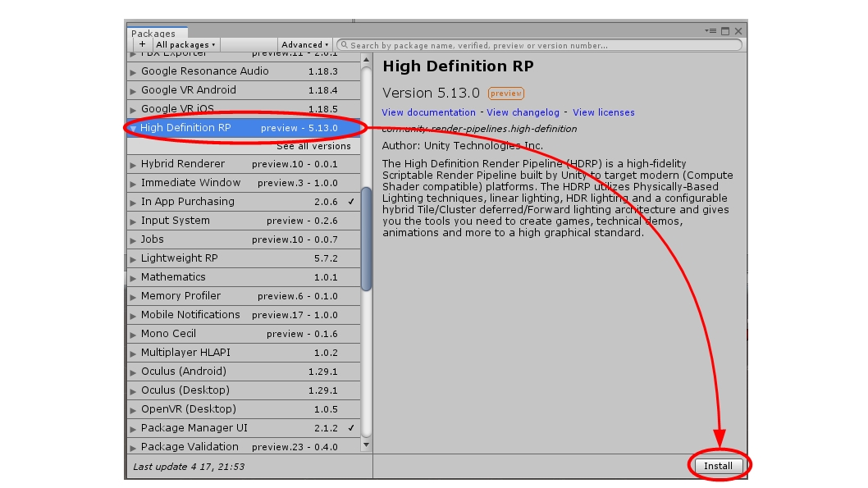This screenshot has height=488, width=868.
Task: Click the search magnifier icon
Action: [344, 45]
